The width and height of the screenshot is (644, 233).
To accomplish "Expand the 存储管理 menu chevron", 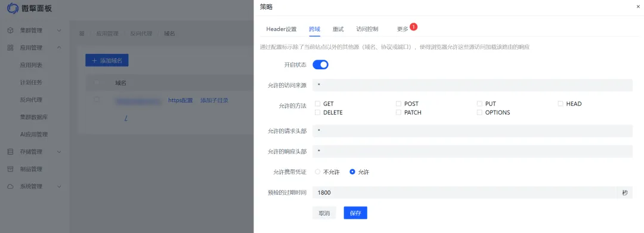I will point(59,152).
